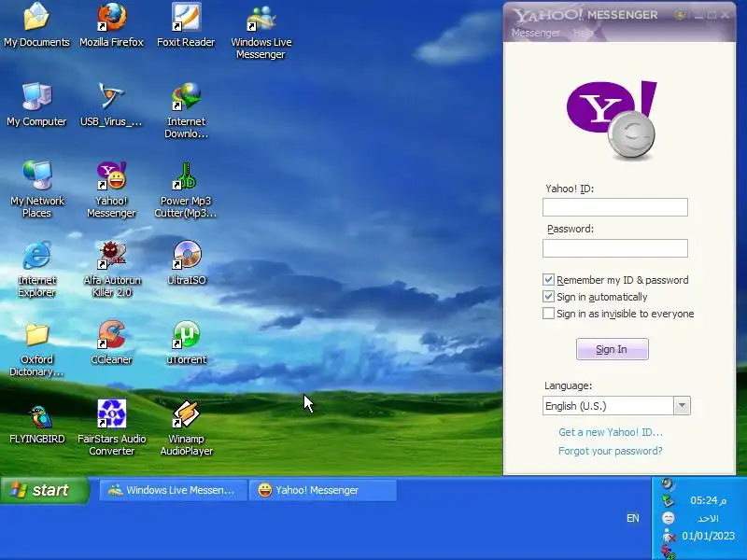Screen dimensions: 747x560
Task: Click the Yahoo Messenger smiley tray icon
Action: (x=669, y=518)
